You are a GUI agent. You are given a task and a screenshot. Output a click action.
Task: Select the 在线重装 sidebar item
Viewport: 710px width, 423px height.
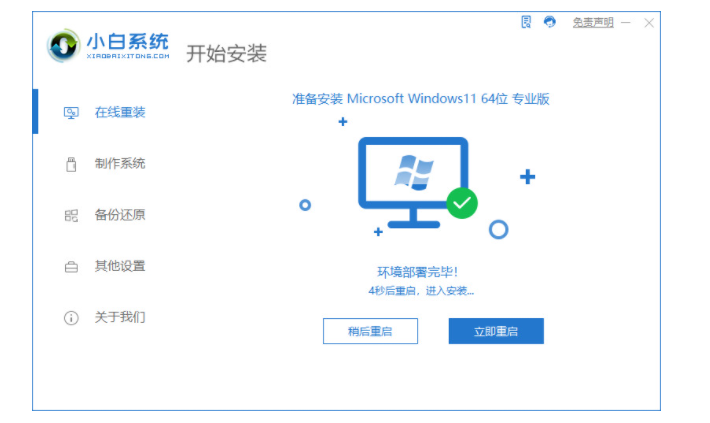coord(105,112)
